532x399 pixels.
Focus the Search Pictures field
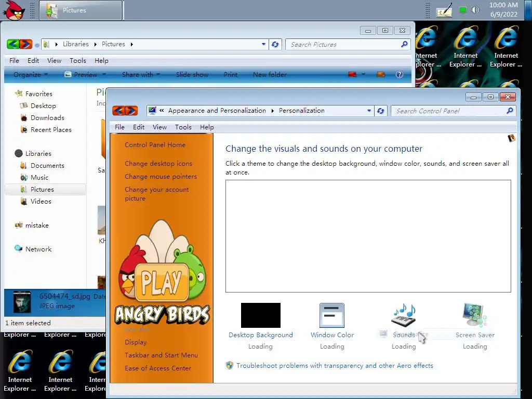pyautogui.click(x=348, y=45)
